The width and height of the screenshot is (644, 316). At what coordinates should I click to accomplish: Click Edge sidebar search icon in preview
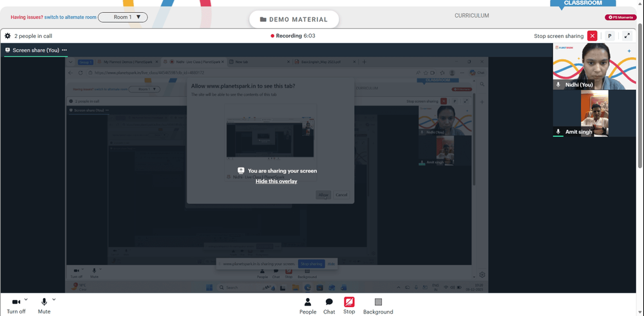tap(482, 84)
